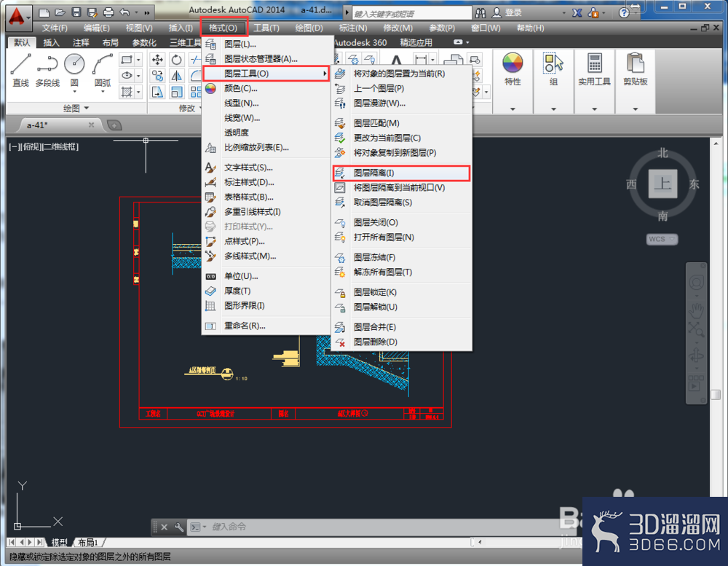The image size is (728, 566).
Task: Choose 颜色(C)... color menu entry
Action: 266,88
